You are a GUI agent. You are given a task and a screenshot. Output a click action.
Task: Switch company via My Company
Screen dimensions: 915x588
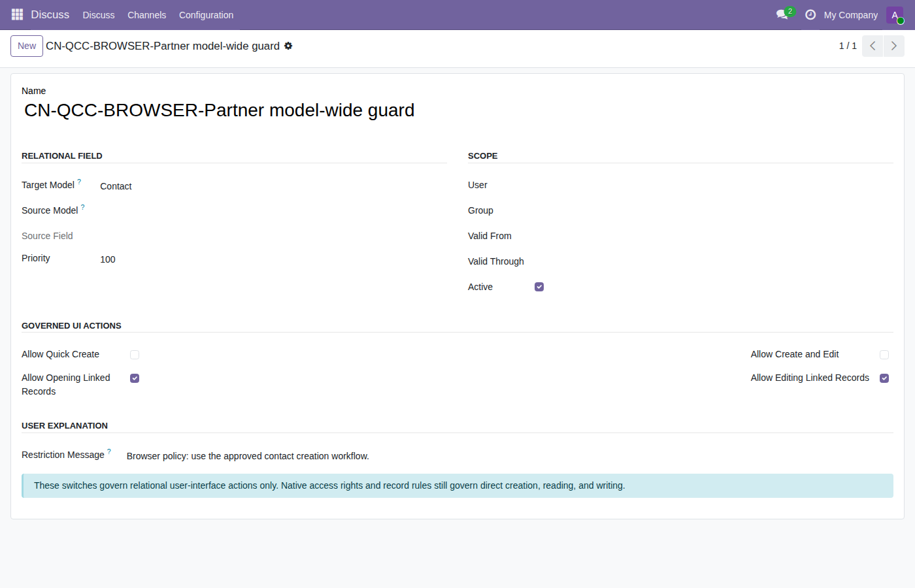[850, 15]
